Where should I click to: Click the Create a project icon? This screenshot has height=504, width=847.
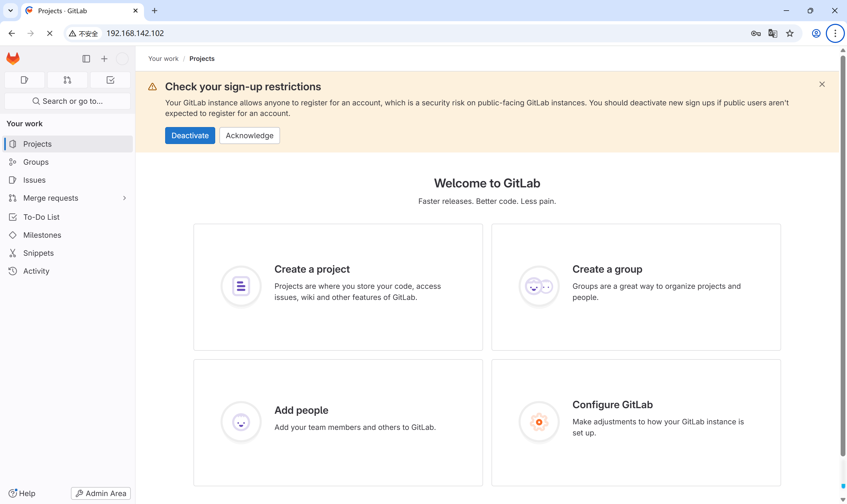[x=241, y=286]
